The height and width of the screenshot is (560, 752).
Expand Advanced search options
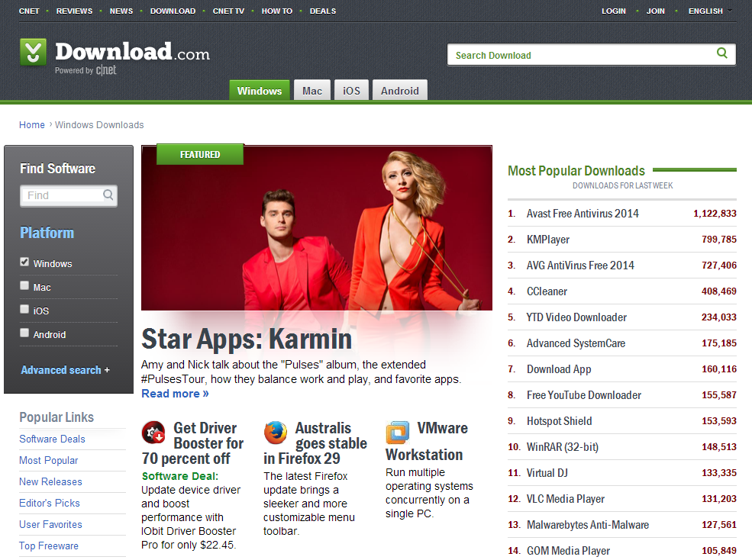pos(65,370)
